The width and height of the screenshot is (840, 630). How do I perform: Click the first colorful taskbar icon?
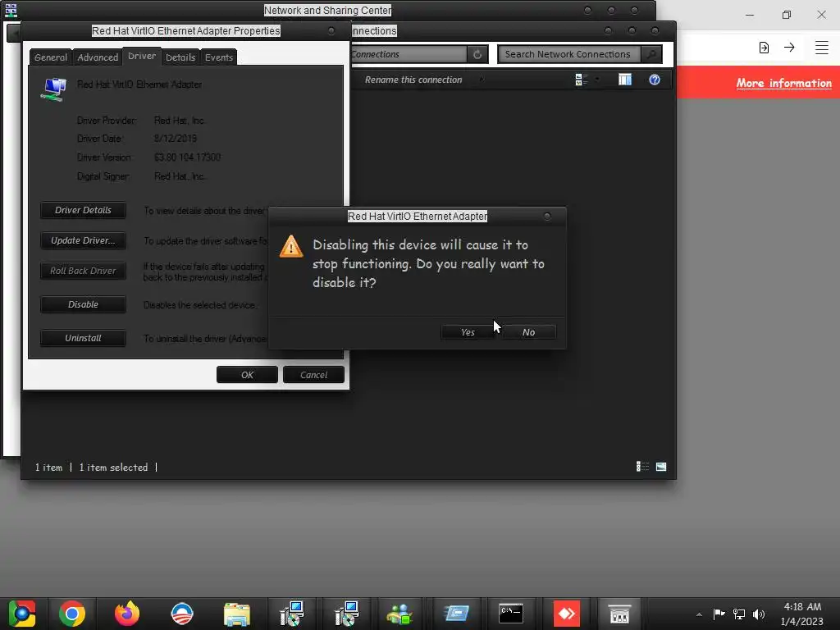21,614
